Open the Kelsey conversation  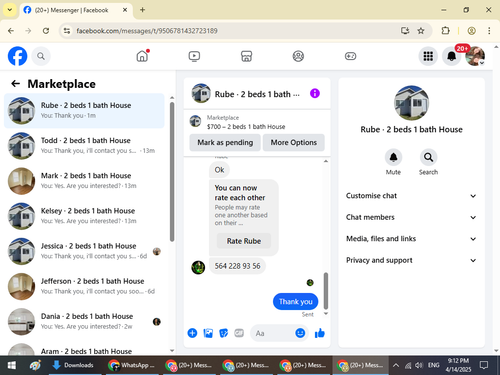84,216
